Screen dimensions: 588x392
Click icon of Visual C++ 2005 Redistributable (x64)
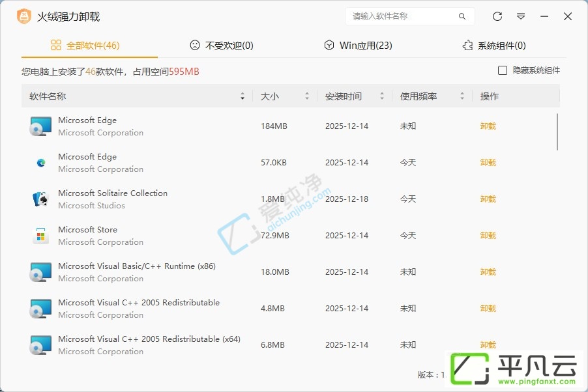tap(40, 344)
